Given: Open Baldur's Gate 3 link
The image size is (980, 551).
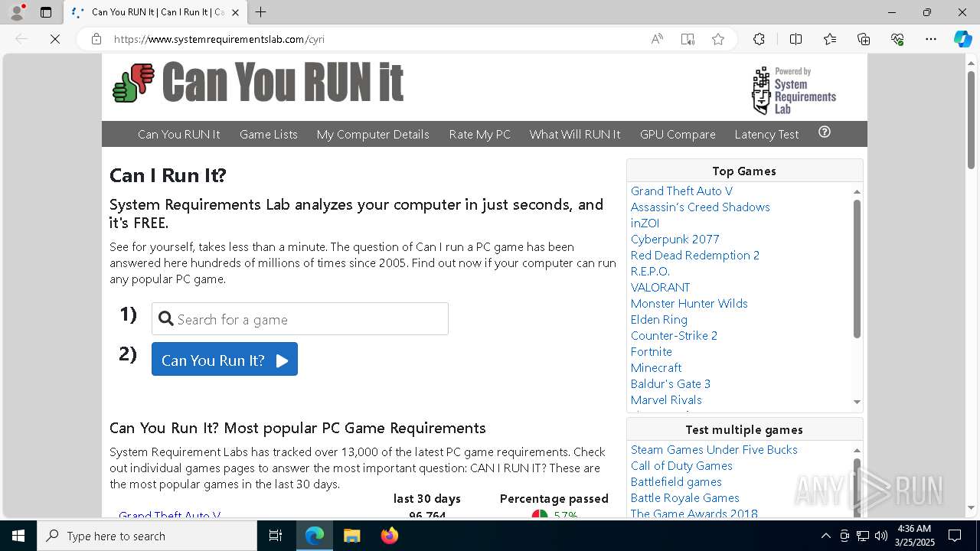Looking at the screenshot, I should pos(671,383).
